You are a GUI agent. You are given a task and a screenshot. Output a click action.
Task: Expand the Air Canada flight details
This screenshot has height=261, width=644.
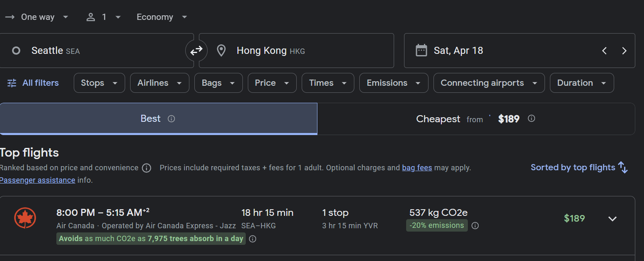(x=612, y=219)
